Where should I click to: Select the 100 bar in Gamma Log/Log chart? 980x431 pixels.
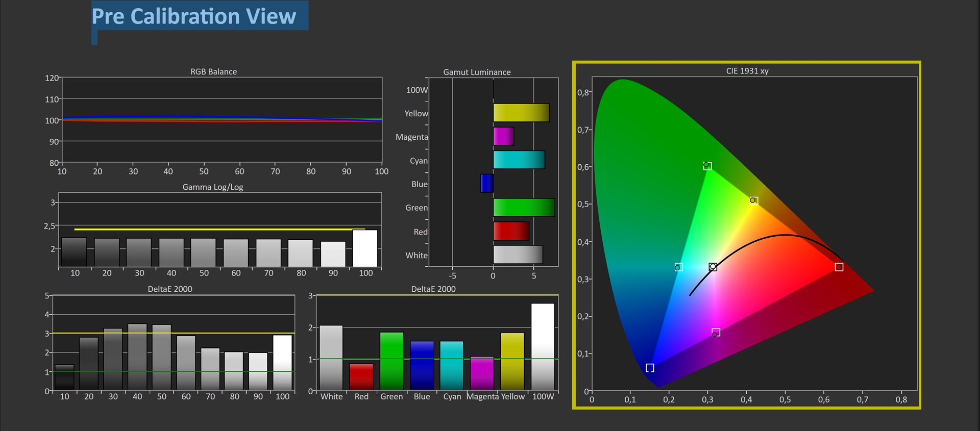pyautogui.click(x=365, y=248)
